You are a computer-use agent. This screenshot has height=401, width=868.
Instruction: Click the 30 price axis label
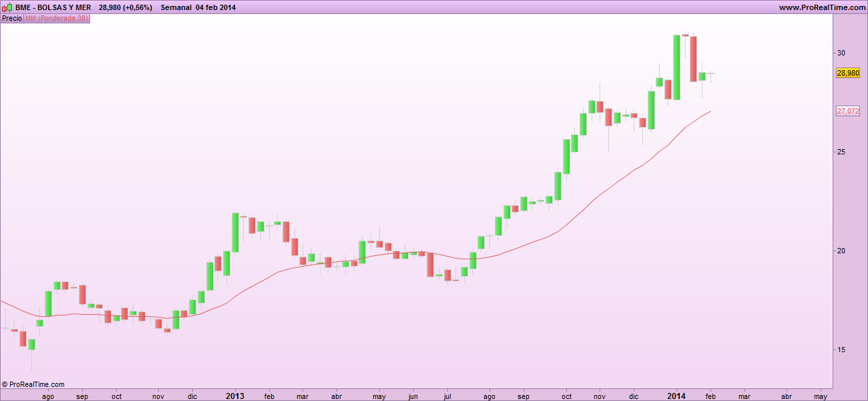[x=841, y=53]
